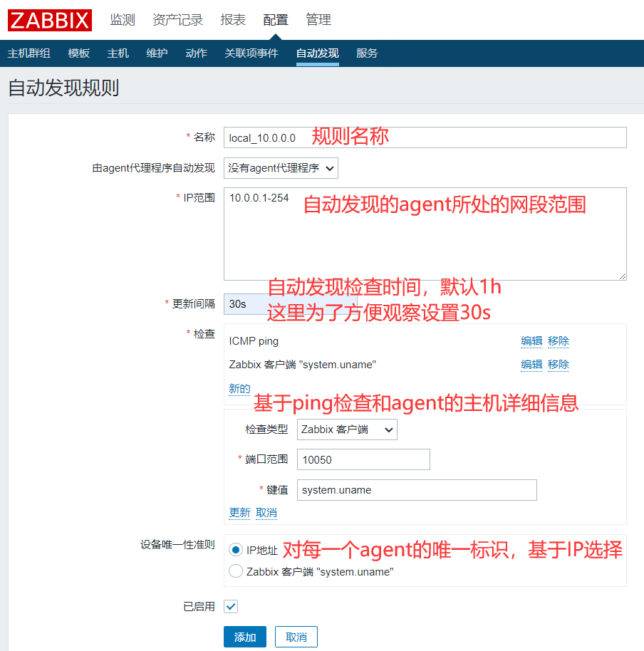Edit the ICMP ping check

coord(531,341)
